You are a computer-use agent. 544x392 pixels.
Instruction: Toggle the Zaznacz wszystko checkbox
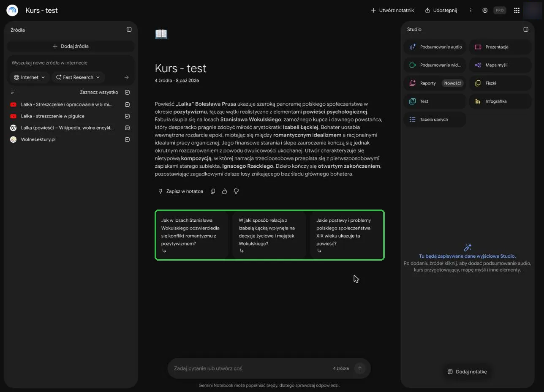(x=127, y=92)
